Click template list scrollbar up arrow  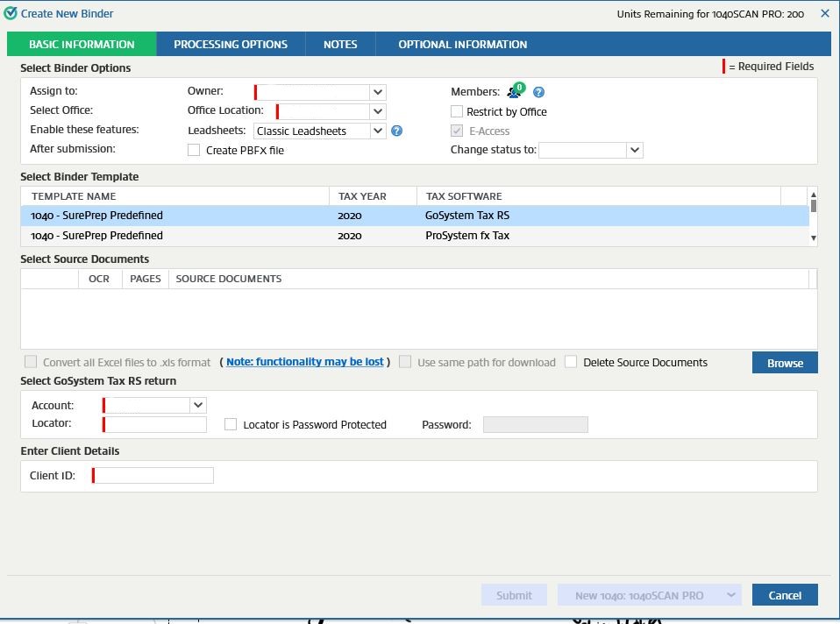coord(813,195)
